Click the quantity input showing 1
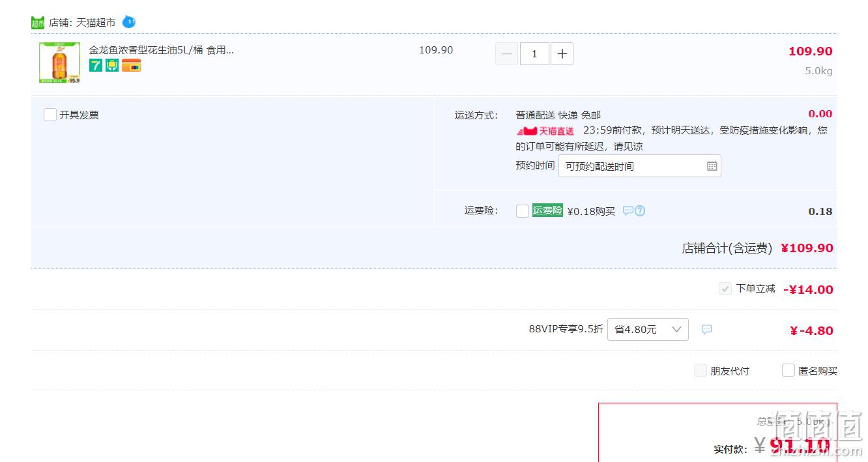 pos(534,53)
